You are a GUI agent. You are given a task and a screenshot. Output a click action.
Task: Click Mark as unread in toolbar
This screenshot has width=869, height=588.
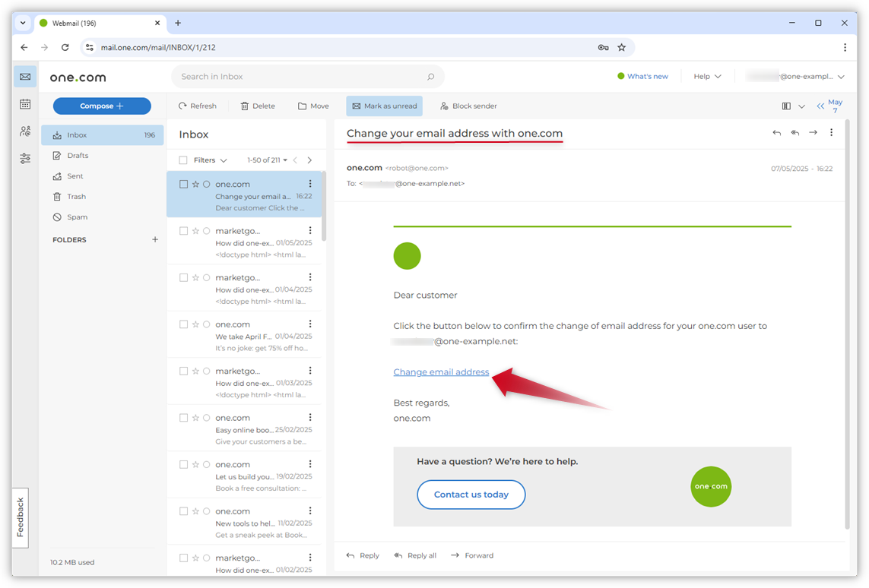(385, 106)
